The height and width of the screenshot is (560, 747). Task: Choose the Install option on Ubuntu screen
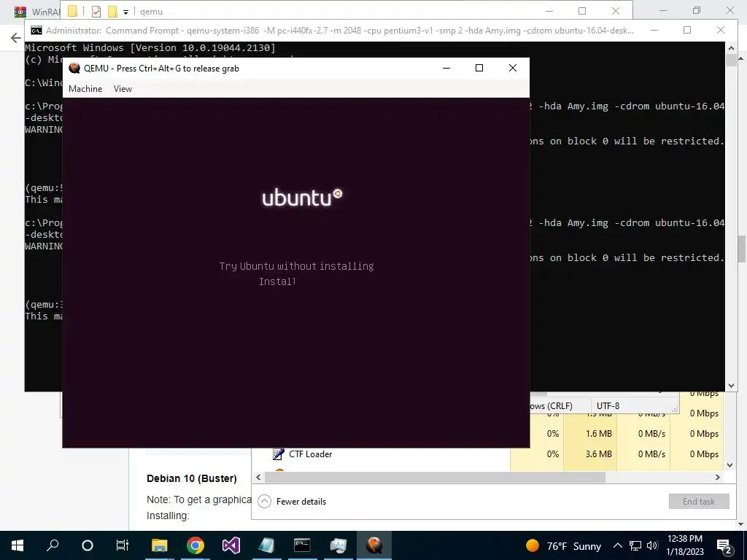(x=277, y=281)
